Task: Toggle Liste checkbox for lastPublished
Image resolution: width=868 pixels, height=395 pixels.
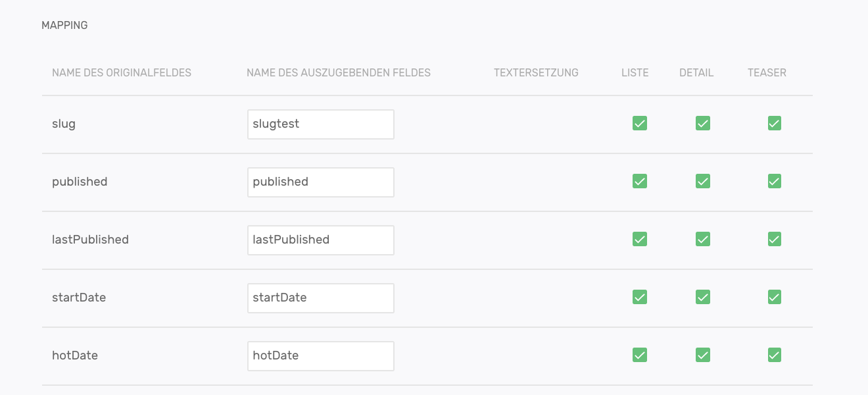Action: tap(639, 239)
